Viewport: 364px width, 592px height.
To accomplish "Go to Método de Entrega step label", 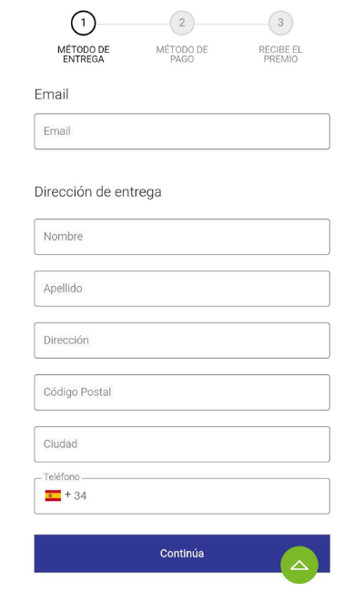I will coord(84,55).
